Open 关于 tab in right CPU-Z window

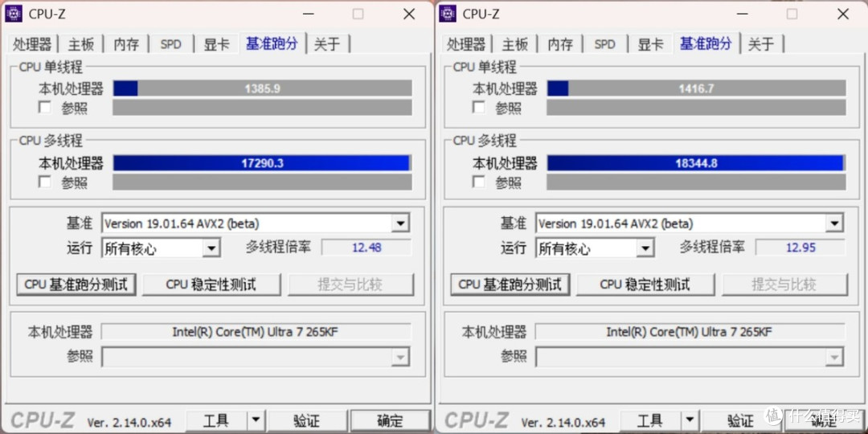point(761,44)
